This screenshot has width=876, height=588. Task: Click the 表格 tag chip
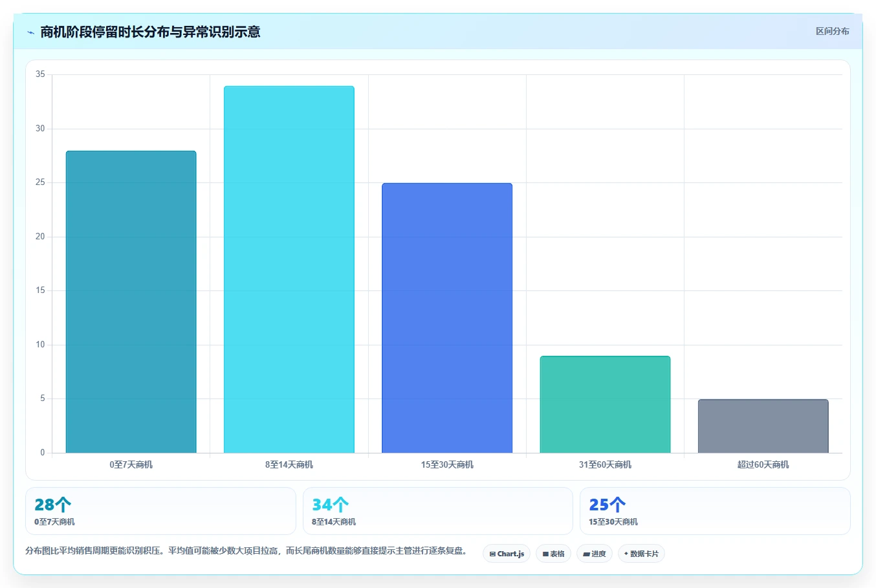pyautogui.click(x=553, y=554)
